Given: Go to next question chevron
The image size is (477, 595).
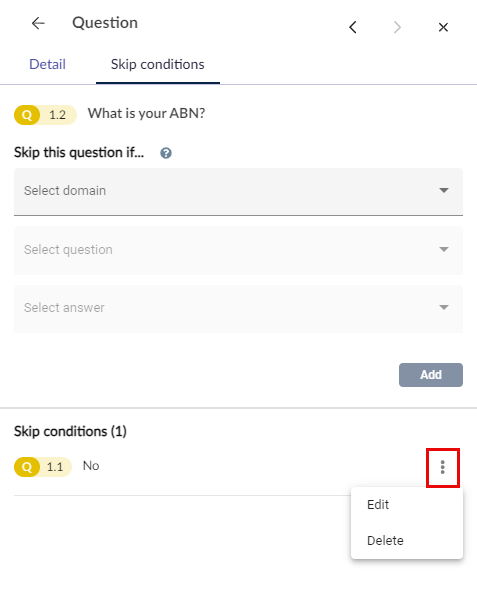Looking at the screenshot, I should 397,27.
